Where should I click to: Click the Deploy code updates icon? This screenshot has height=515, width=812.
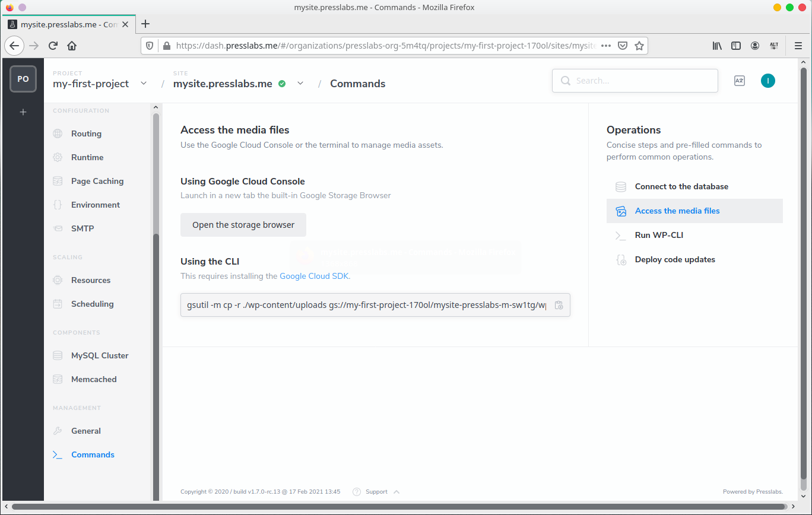pos(621,259)
